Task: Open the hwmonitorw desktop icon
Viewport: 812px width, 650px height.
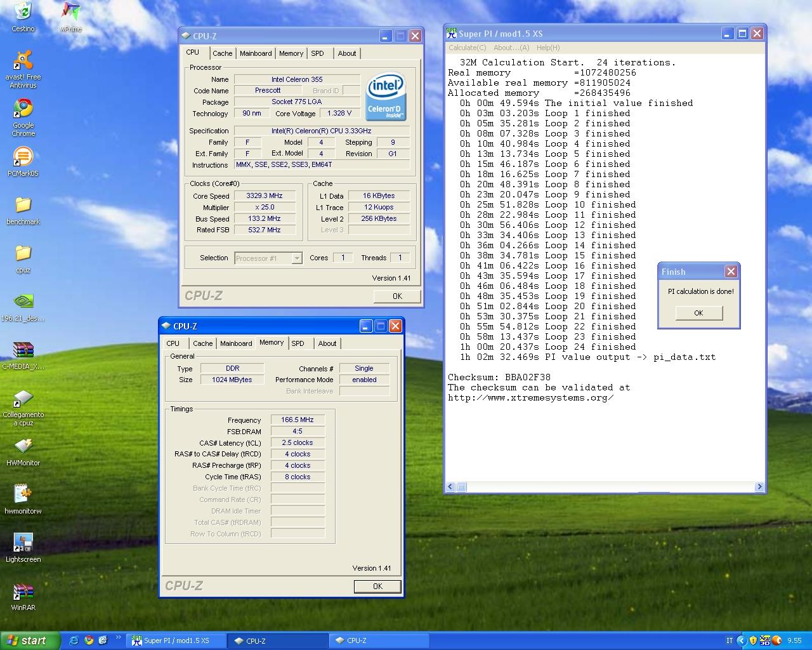Action: point(23,494)
